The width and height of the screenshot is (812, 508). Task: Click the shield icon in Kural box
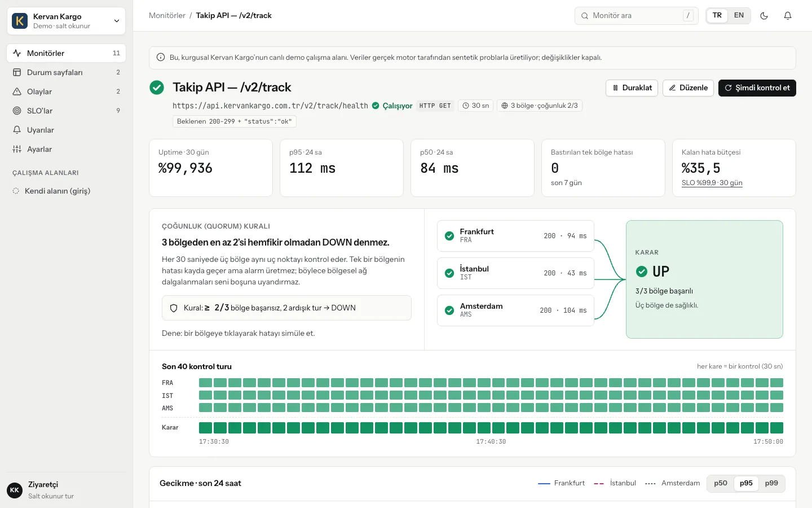pyautogui.click(x=174, y=308)
